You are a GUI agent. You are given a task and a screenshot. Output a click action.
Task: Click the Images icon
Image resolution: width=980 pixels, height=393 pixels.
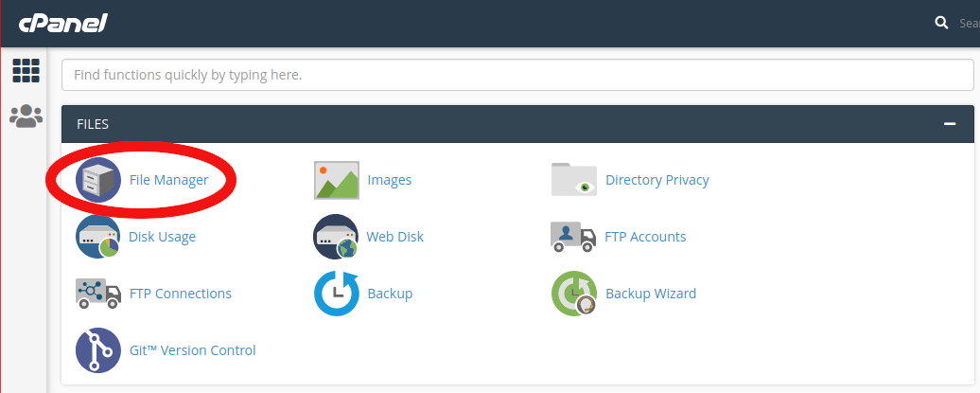pos(336,180)
